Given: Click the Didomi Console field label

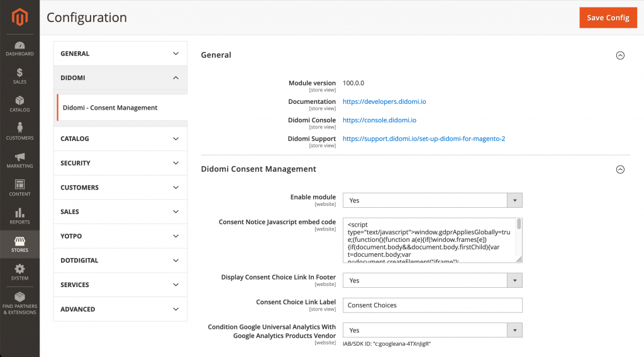Looking at the screenshot, I should [x=312, y=120].
